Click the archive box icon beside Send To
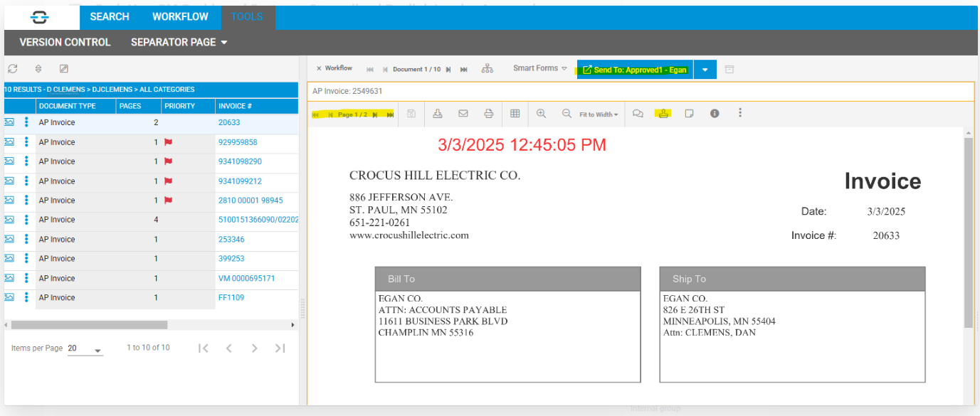 point(729,69)
